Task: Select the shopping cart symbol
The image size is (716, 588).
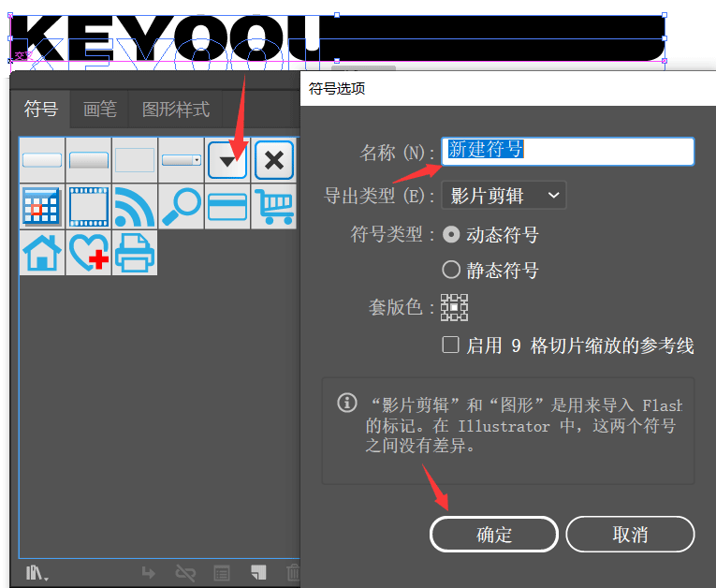Action: click(x=274, y=207)
